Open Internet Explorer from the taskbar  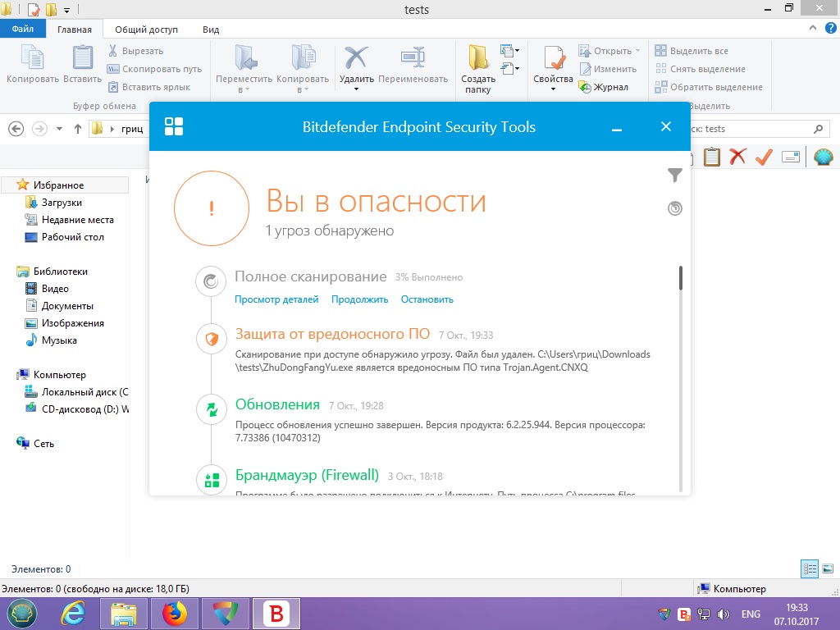pyautogui.click(x=74, y=614)
